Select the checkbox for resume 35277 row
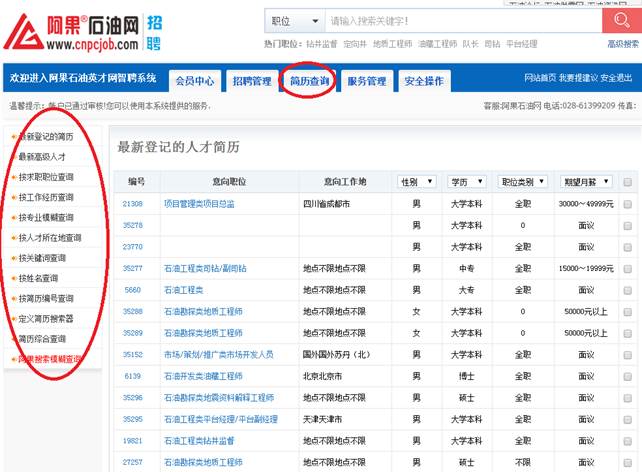The image size is (642, 472). [627, 268]
